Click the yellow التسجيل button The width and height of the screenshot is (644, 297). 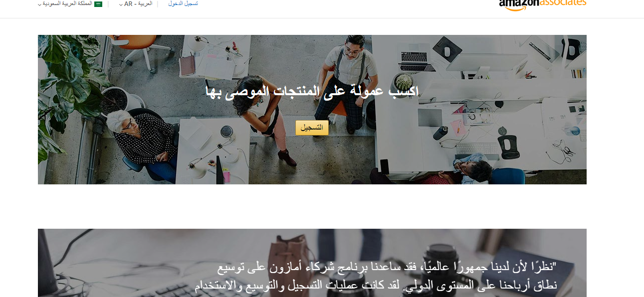click(x=312, y=128)
